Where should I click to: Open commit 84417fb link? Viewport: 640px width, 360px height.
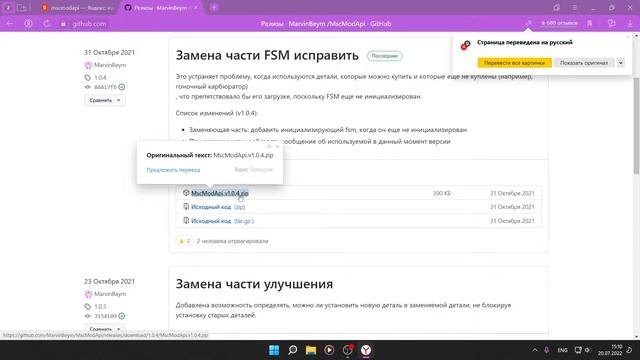[x=105, y=87]
